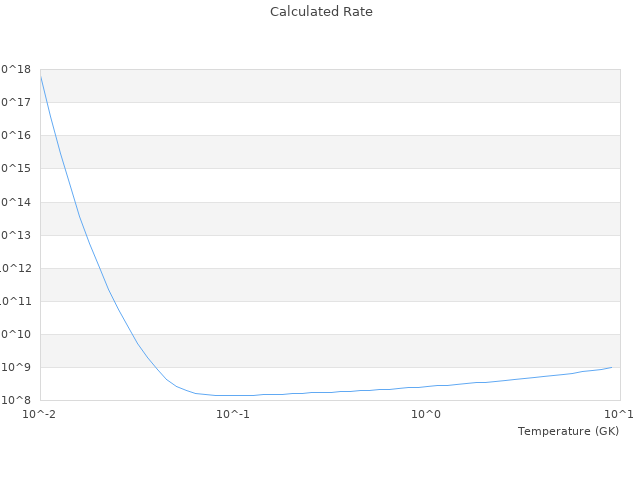The height and width of the screenshot is (480, 640).
Task: Select the 10^1 x-axis tick label
Action: [x=619, y=414]
